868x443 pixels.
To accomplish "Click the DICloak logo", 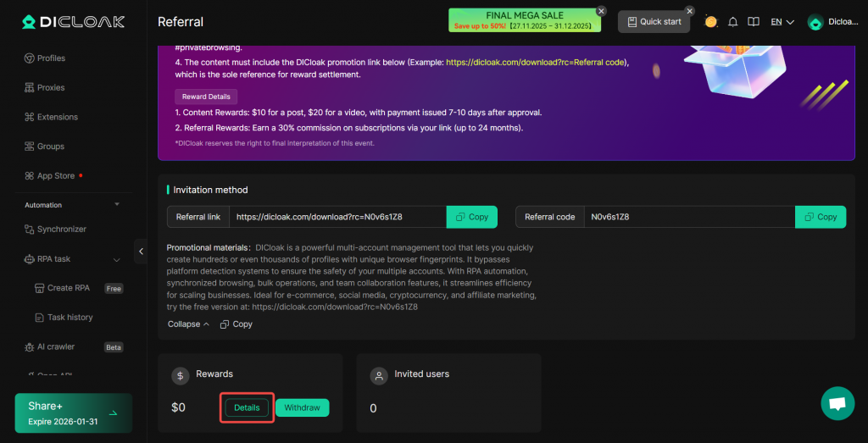I will pos(74,22).
